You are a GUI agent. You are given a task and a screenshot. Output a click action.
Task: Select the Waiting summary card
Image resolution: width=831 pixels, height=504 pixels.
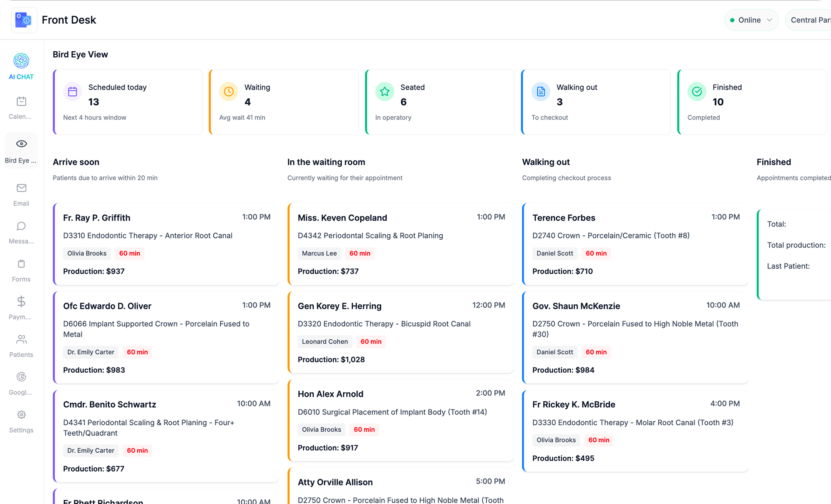click(284, 102)
